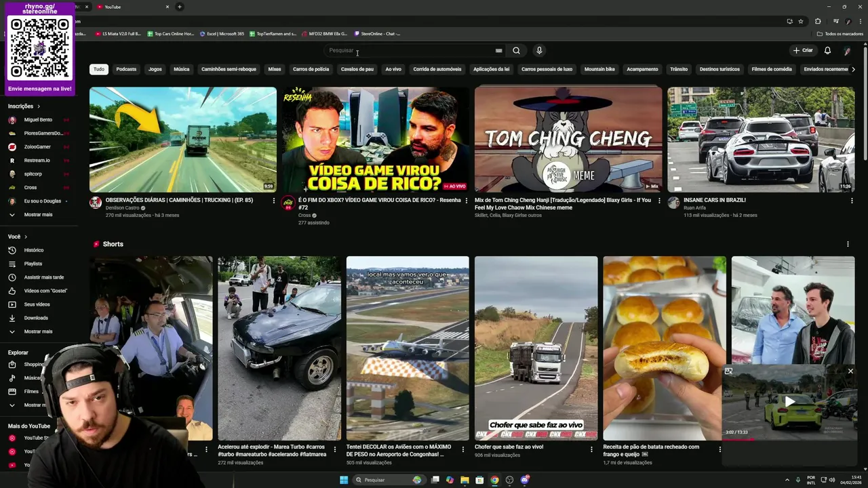The image size is (868, 488).
Task: Select the Mixes filter chip
Action: (x=275, y=69)
